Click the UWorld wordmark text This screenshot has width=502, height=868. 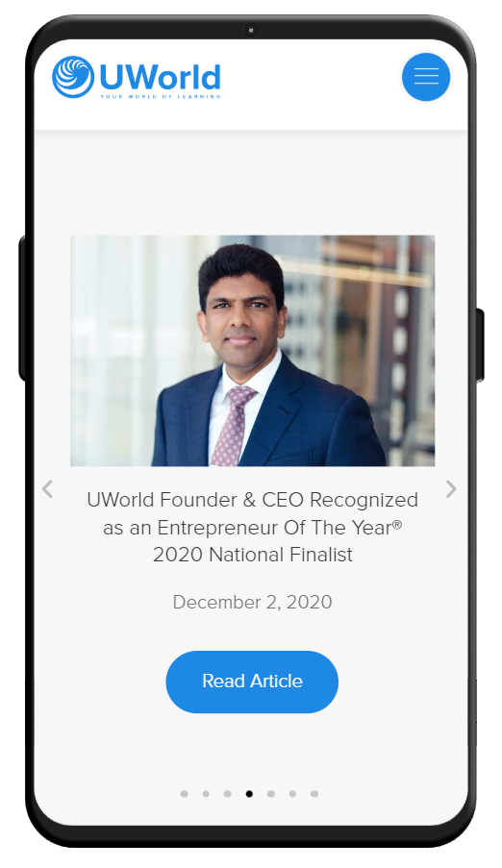point(161,77)
